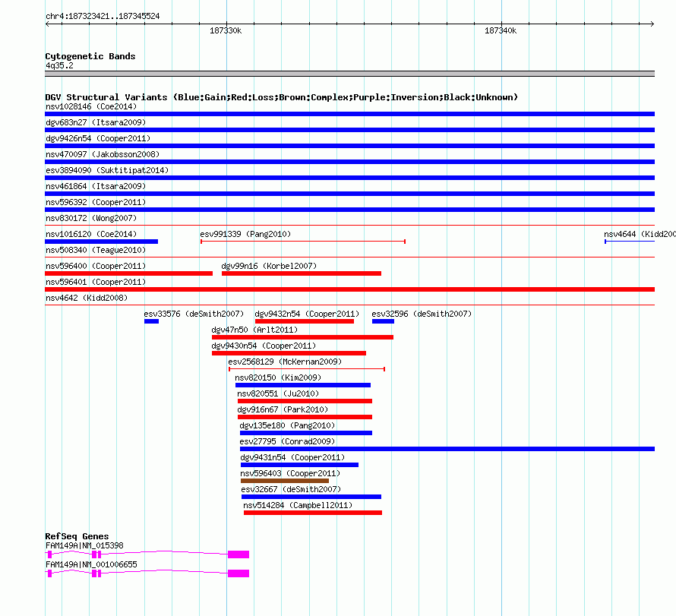This screenshot has height=616, width=676.
Task: Select the dgv9430n54 (Cooper2011) label
Action: click(264, 346)
